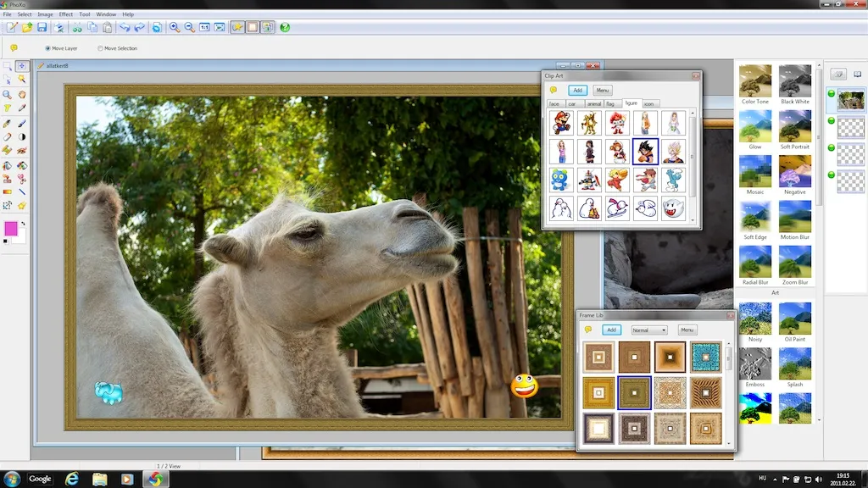Open the Menu dropdown in Clip Art
Image resolution: width=868 pixels, height=488 pixels.
tap(602, 90)
